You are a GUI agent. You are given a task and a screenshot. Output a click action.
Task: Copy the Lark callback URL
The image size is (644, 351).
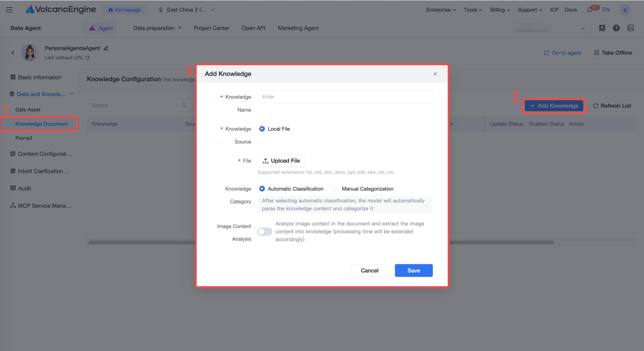[87, 58]
